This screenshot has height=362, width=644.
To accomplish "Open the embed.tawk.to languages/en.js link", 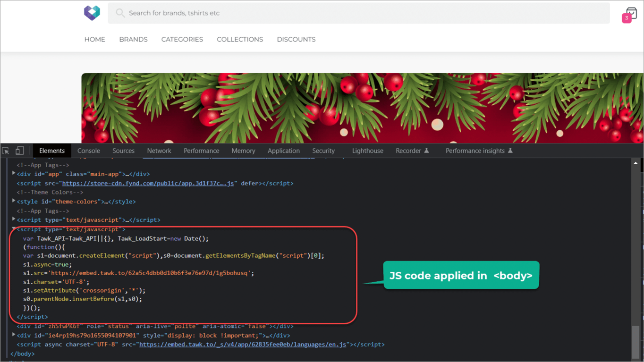I will (243, 345).
